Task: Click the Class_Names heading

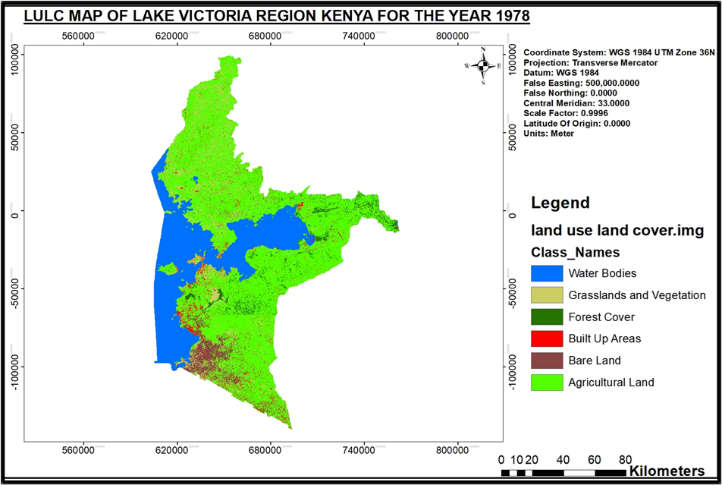Action: [575, 252]
